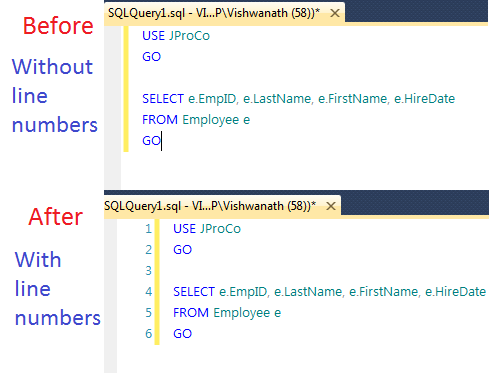Image resolution: width=489 pixels, height=376 pixels.
Task: Click FROM Employee e in the top editor
Action: point(196,120)
